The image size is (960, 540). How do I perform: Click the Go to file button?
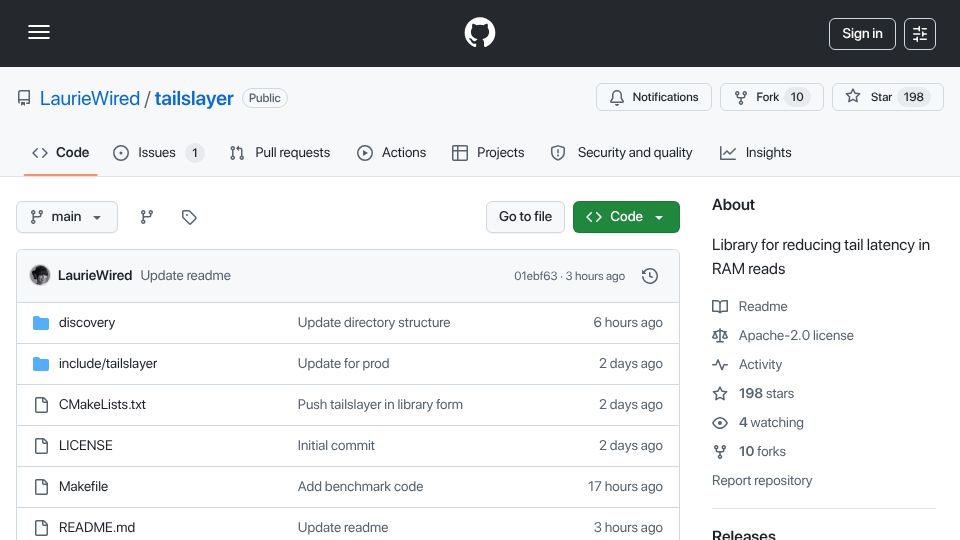click(525, 217)
